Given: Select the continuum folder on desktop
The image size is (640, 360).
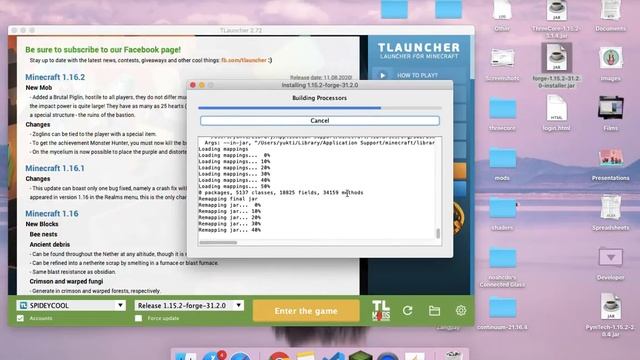Looking at the screenshot, I should click(x=502, y=312).
